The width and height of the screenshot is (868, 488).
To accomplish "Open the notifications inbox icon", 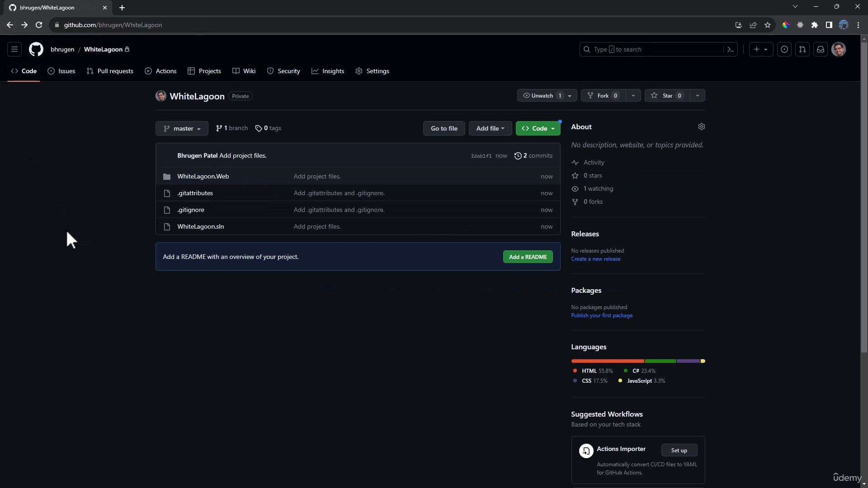I will click(x=821, y=49).
